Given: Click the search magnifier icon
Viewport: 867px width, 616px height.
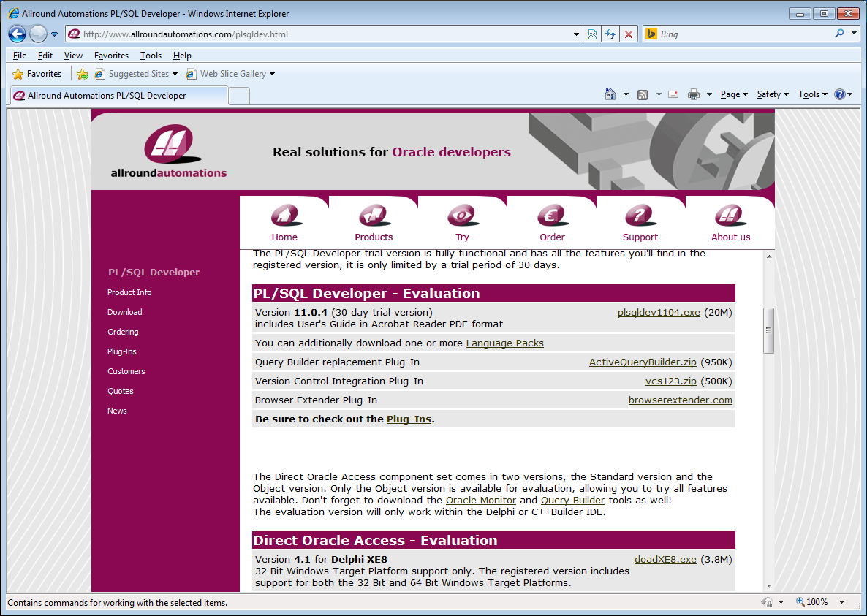Looking at the screenshot, I should tap(839, 34).
